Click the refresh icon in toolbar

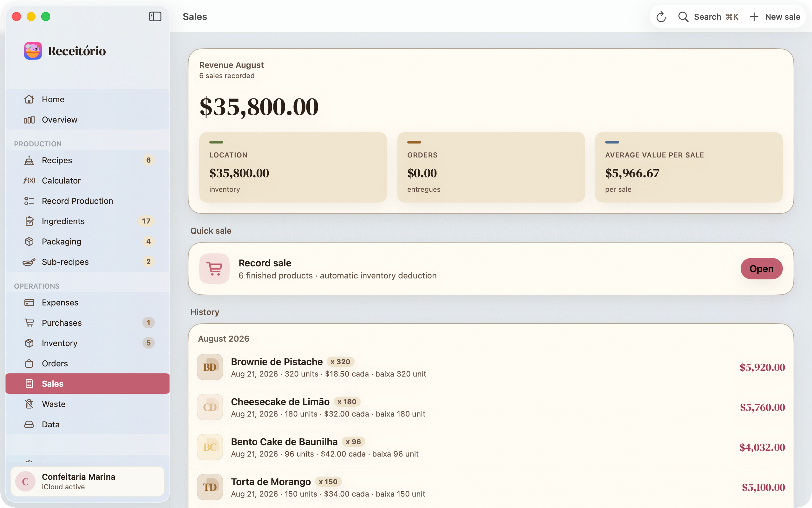[x=661, y=17]
